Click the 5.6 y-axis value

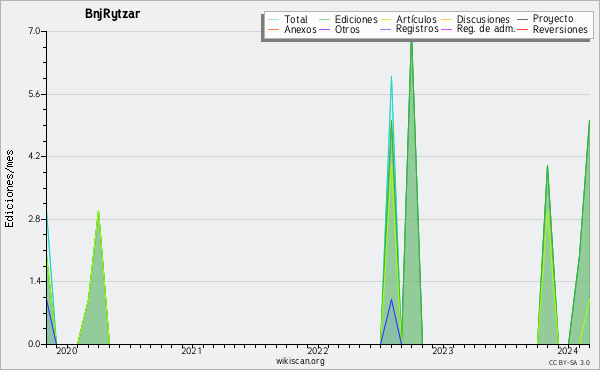34,94
